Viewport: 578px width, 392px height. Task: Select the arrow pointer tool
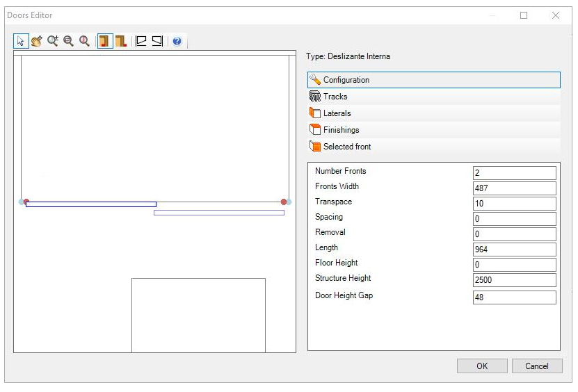20,41
